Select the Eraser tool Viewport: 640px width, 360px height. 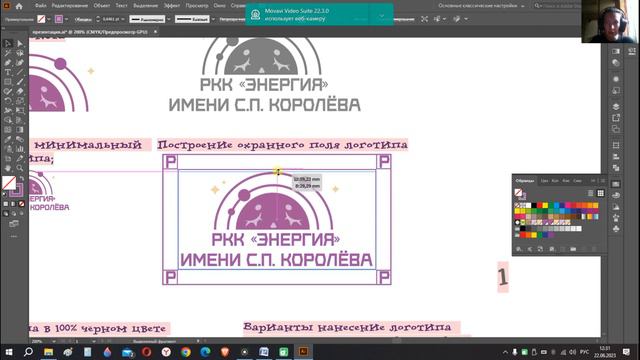[20, 91]
